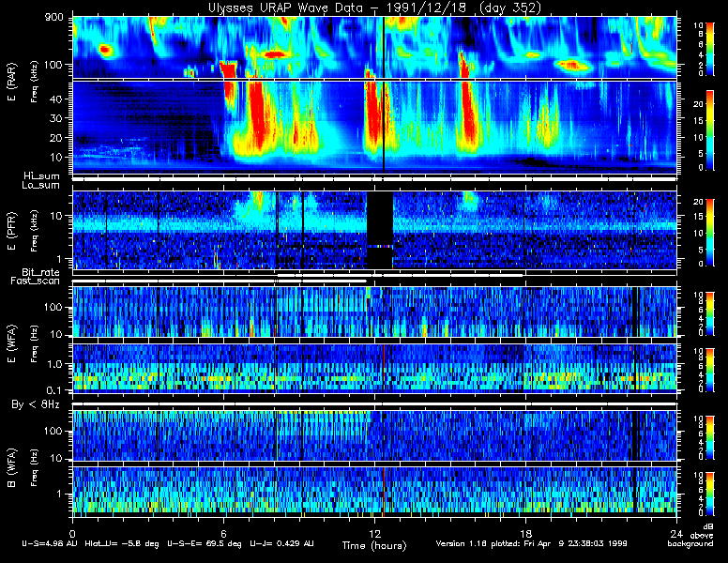Viewport: 728px width, 563px height.
Task: Click the "Freq (Hz)" label of E WFA panels
Action: [34, 344]
